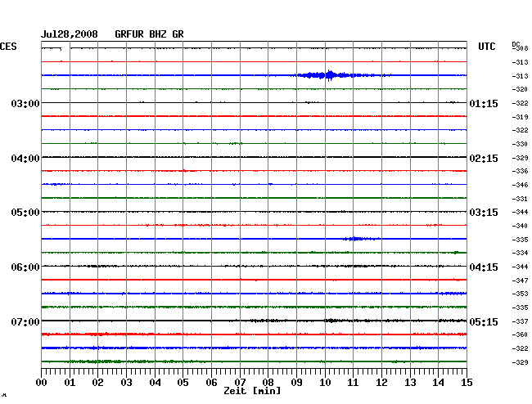Click the DC offset value -347
Viewport: 532px width, 404px height.
[520, 281]
